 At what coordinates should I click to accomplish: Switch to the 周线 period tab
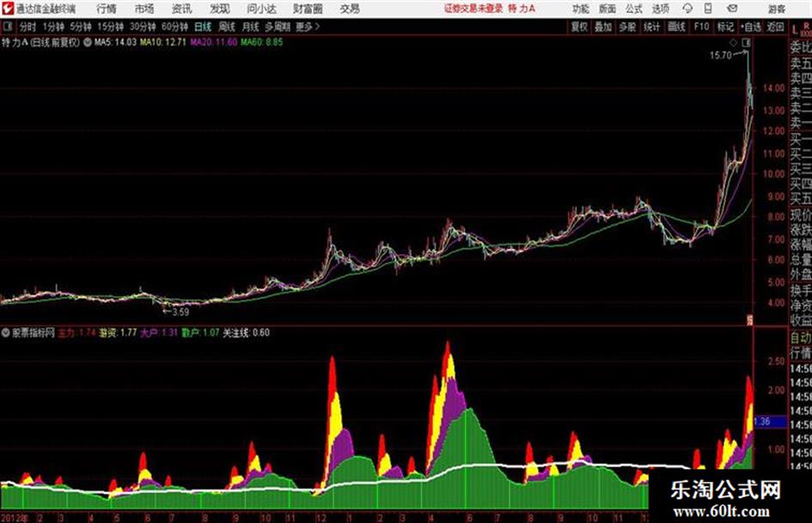pos(227,27)
